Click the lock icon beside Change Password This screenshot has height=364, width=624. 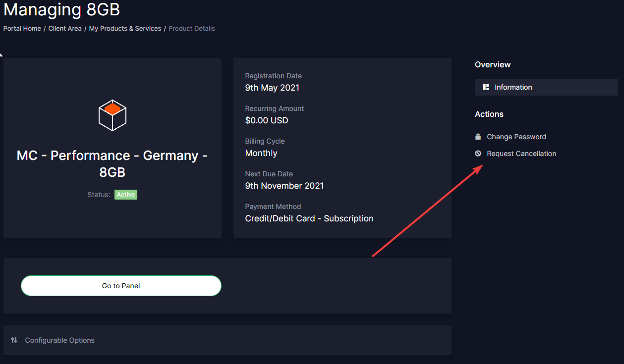tap(478, 137)
